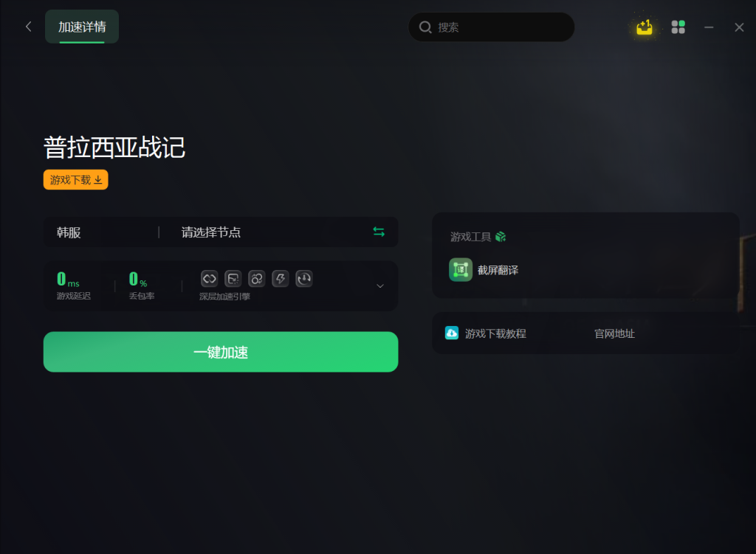This screenshot has height=554, width=756.
Task: Open the 韩服 server region selector
Action: point(101,232)
